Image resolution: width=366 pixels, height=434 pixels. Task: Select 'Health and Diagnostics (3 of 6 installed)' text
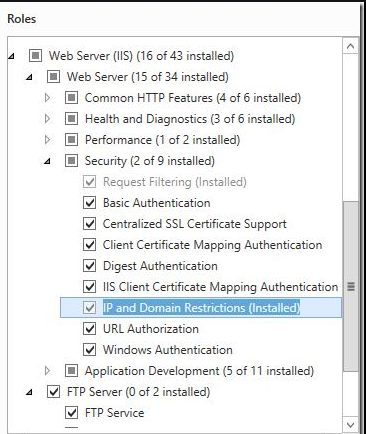[190, 119]
